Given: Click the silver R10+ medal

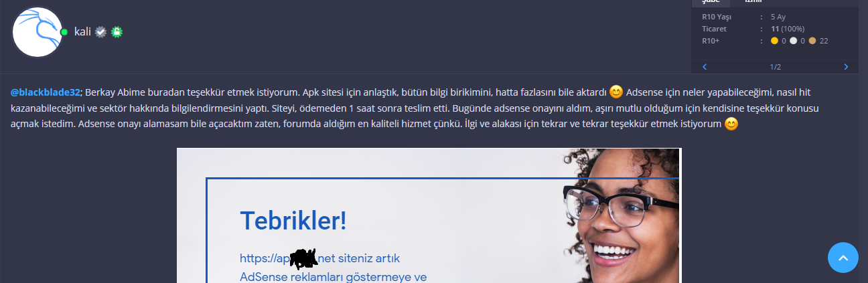Looking at the screenshot, I should pos(793,41).
